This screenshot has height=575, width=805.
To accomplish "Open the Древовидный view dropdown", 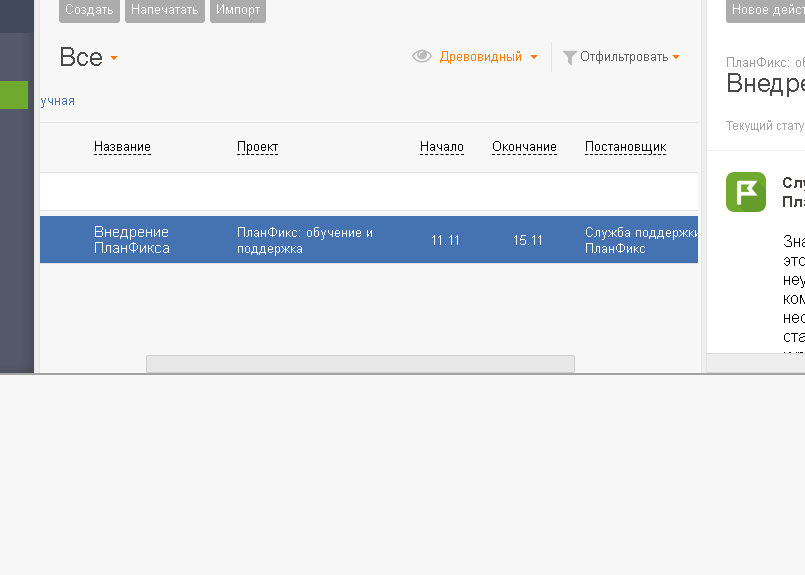I will click(x=488, y=56).
